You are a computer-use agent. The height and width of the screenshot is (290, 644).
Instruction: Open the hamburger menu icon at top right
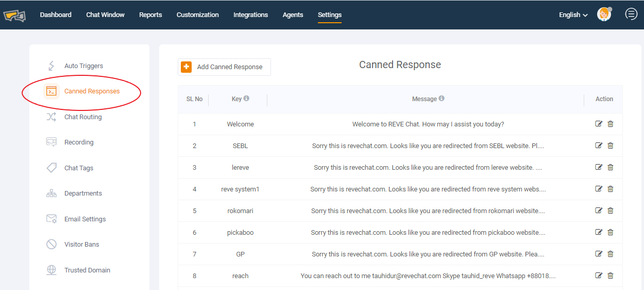(x=631, y=14)
